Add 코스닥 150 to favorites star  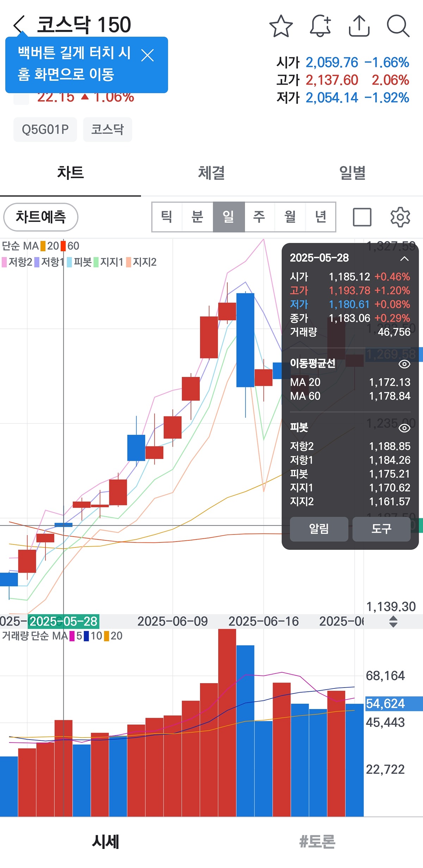click(x=281, y=26)
